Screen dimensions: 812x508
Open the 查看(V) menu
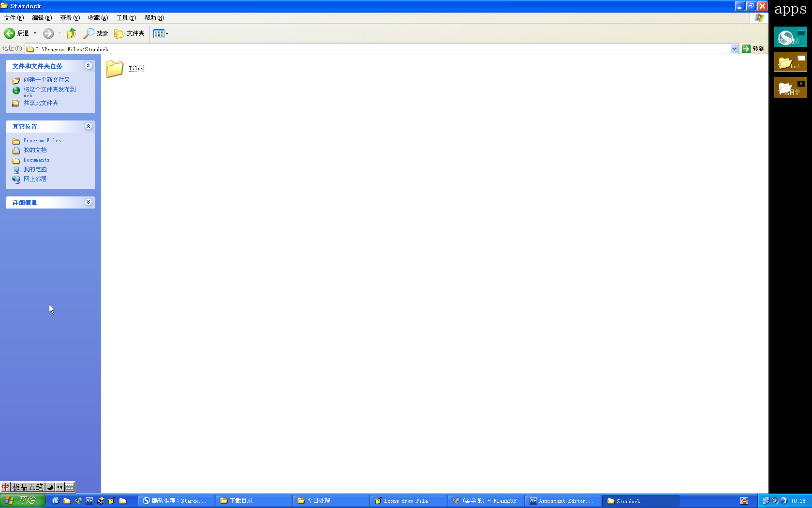(70, 18)
